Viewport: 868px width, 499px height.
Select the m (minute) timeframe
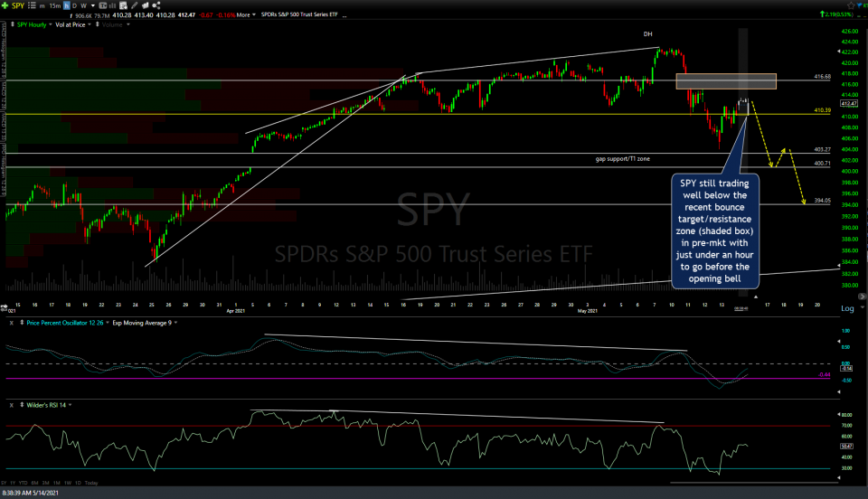click(x=42, y=5)
